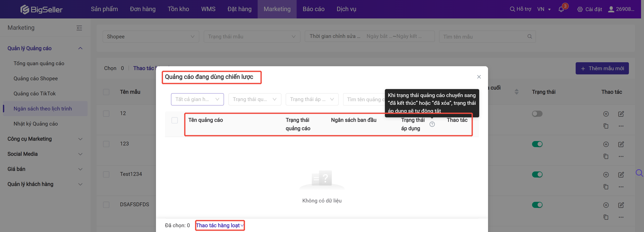Disable the status toggle for template 123

click(537, 144)
